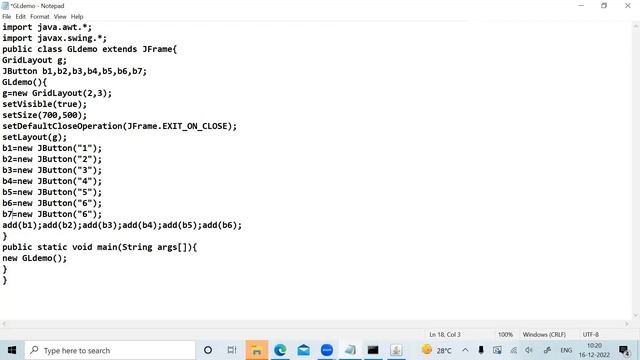Open the Mail app from taskbar
640x360 pixels.
[304, 350]
